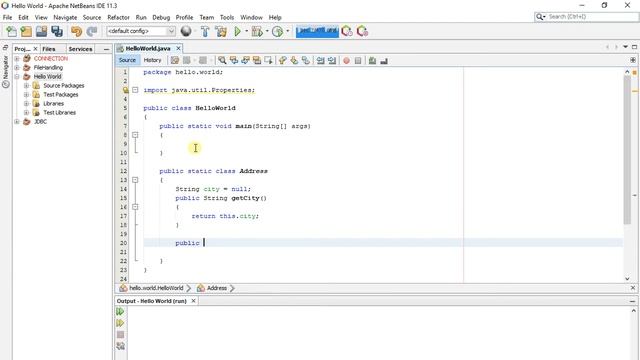Click Clean and Build Project icon
Viewport: 640px width, 360px height.
pyautogui.click(x=221, y=31)
